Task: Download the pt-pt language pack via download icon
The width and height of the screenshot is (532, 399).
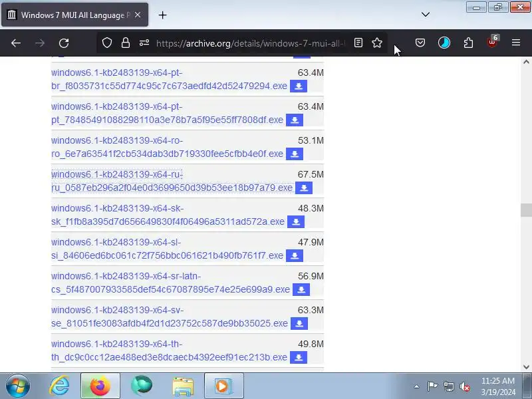Action: (295, 120)
